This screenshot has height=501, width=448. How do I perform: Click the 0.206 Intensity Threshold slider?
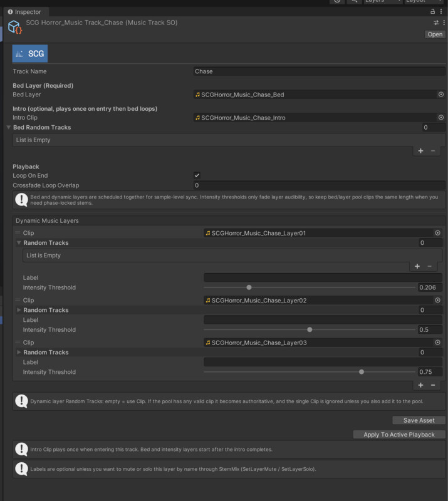click(x=310, y=287)
